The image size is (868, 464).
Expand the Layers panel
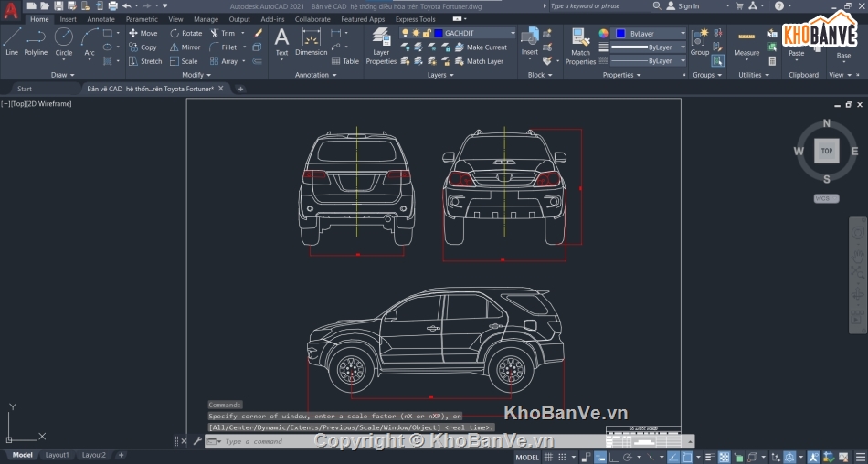click(440, 75)
